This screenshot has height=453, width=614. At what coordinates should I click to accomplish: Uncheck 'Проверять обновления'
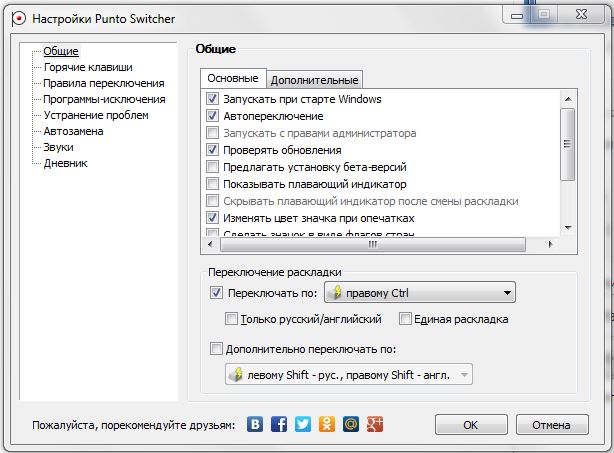click(x=212, y=150)
